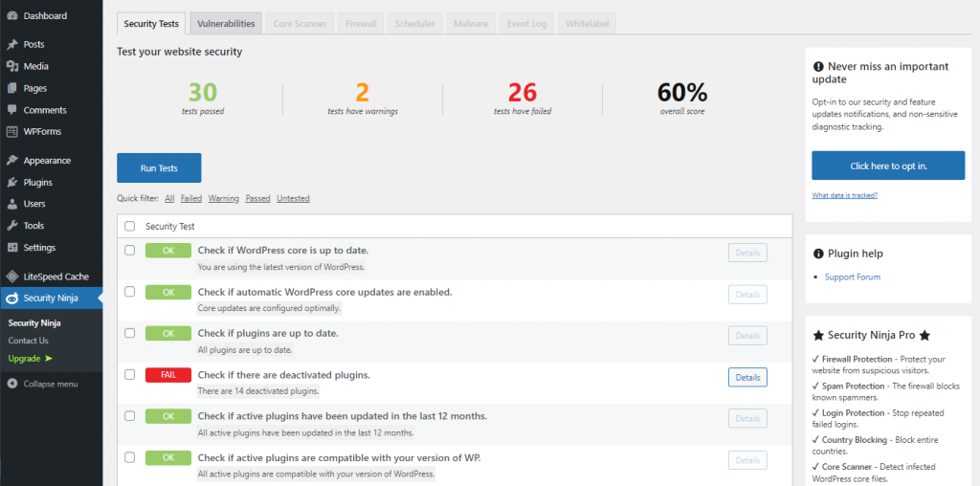Click the Run Tests button
This screenshot has width=980, height=486.
pyautogui.click(x=159, y=168)
